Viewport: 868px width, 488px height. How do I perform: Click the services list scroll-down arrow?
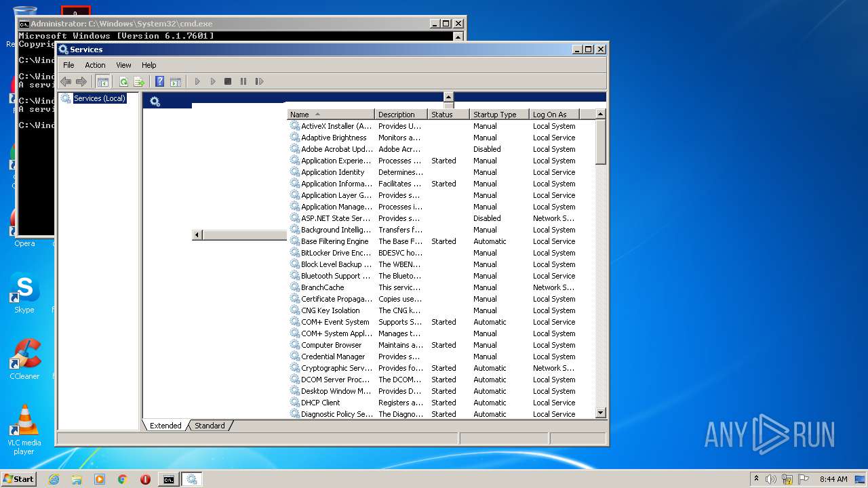click(x=600, y=413)
